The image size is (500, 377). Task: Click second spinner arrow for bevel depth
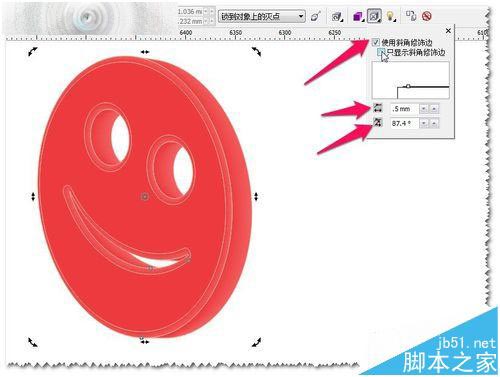(434, 109)
